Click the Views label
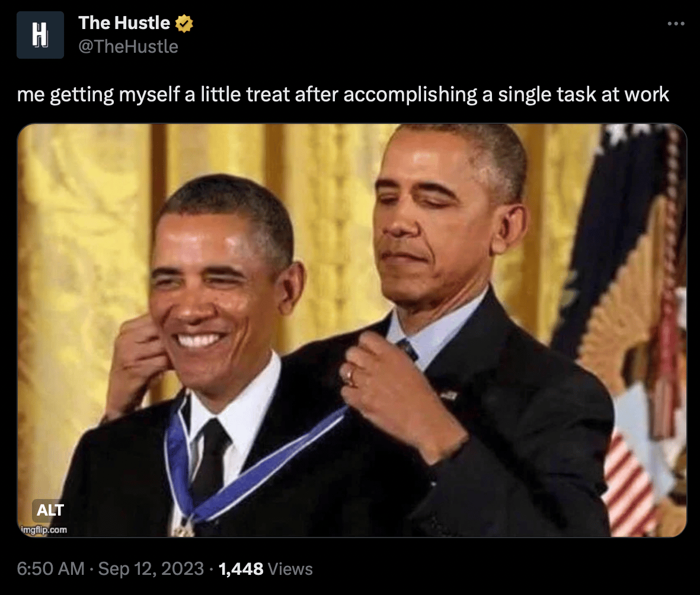This screenshot has width=700, height=595. coord(290,569)
